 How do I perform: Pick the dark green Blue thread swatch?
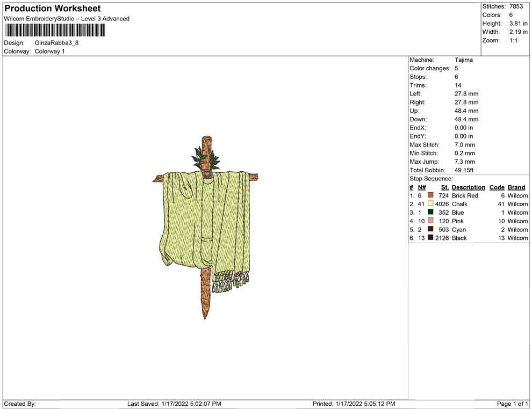(x=430, y=213)
